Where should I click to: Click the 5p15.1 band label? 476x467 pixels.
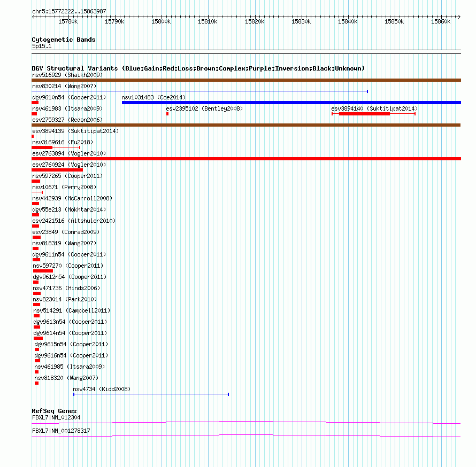point(42,46)
